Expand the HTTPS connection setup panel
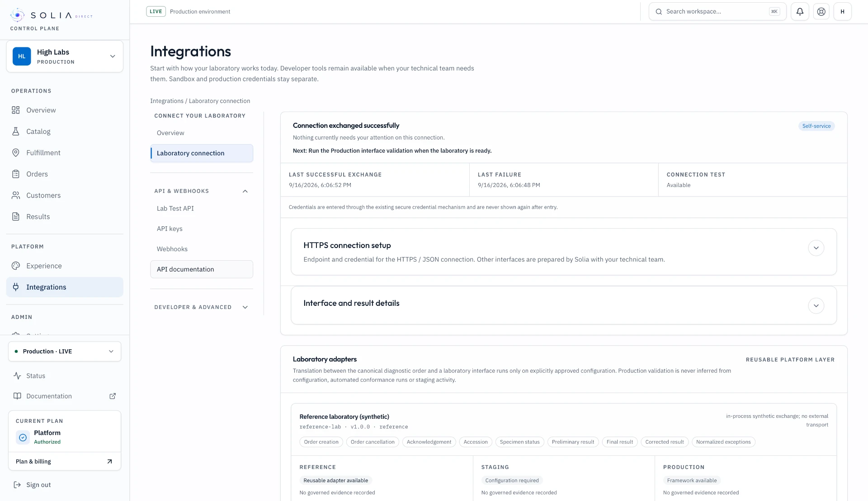This screenshot has height=501, width=868. tap(816, 248)
